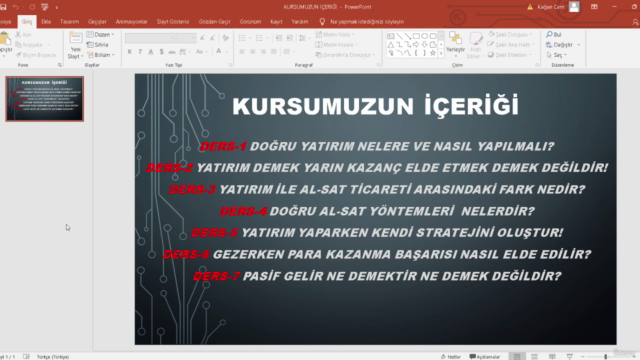Toggle strikethrough (abc) formatting
The image size is (640, 360).
pyautogui.click(x=172, y=51)
